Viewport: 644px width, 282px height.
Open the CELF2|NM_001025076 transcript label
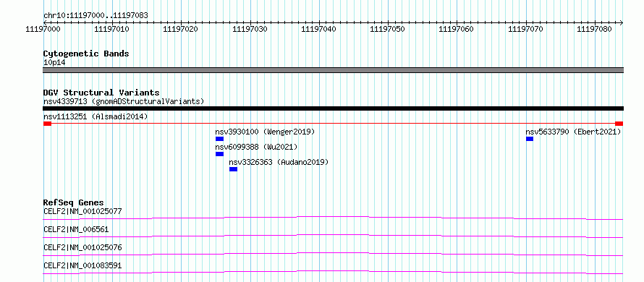coord(82,247)
